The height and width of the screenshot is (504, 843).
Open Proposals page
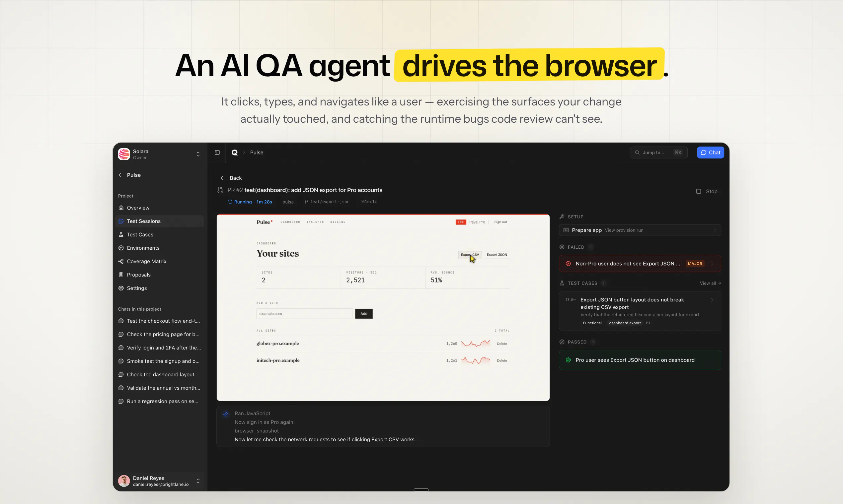[160, 275]
